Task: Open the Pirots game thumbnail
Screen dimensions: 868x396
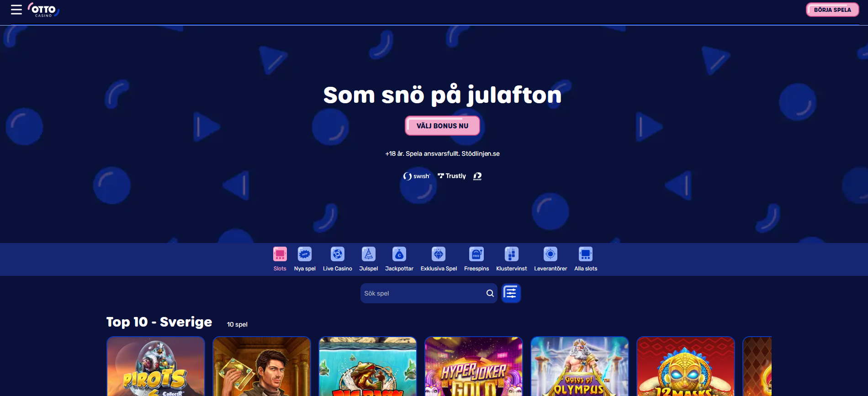Action: [x=156, y=366]
